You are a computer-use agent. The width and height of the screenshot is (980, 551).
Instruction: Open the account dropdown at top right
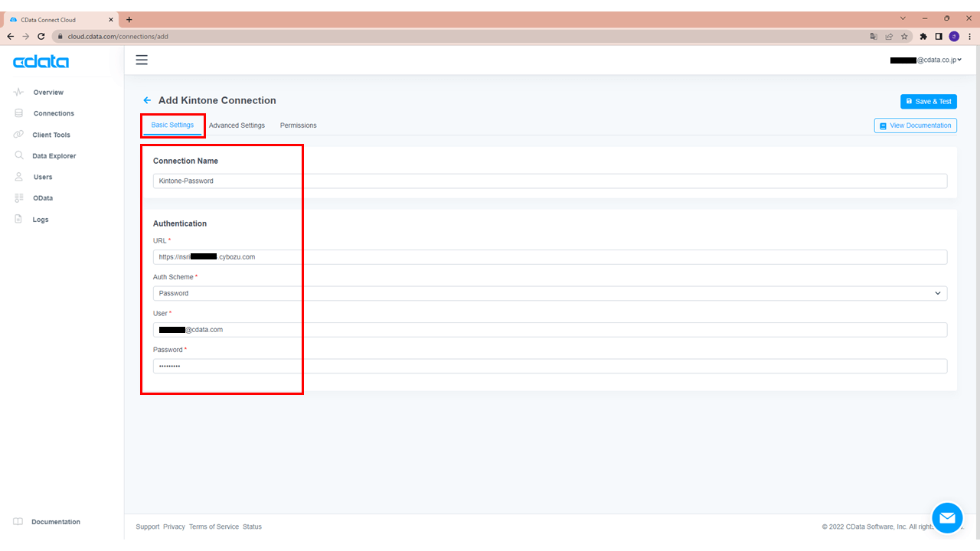(x=926, y=60)
